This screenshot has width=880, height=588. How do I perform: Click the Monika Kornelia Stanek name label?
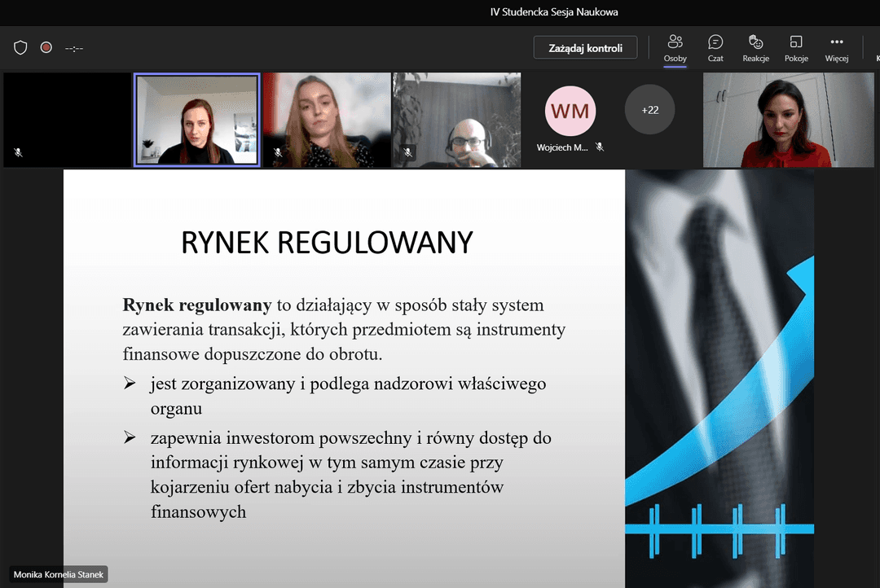59,575
